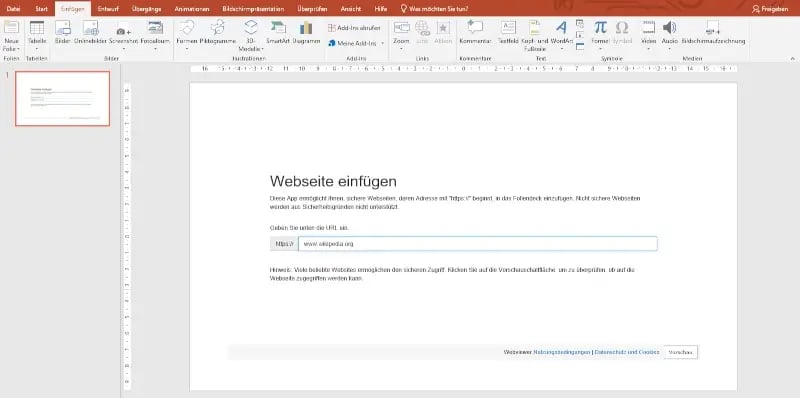The image size is (800, 398).
Task: Switch to the Ansicht tab
Action: 351,9
